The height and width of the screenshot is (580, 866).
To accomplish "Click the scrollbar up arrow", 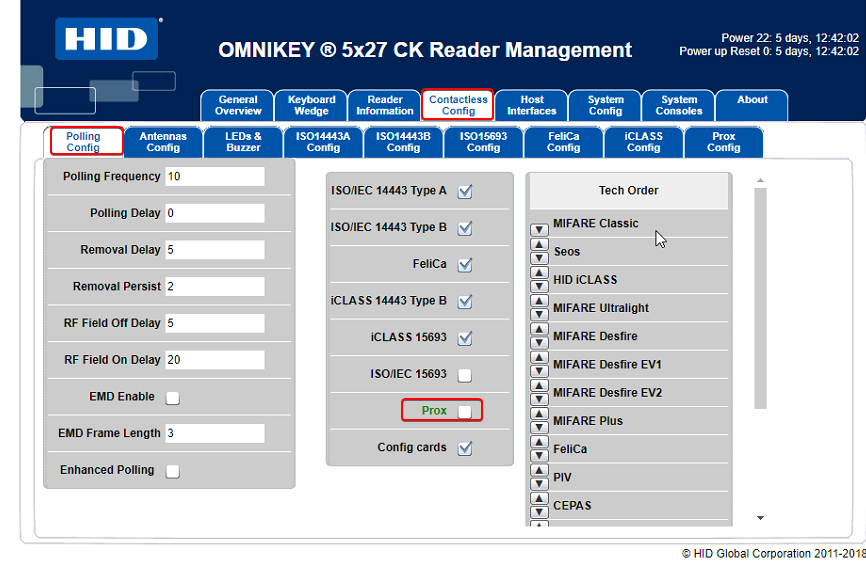I will [x=761, y=181].
